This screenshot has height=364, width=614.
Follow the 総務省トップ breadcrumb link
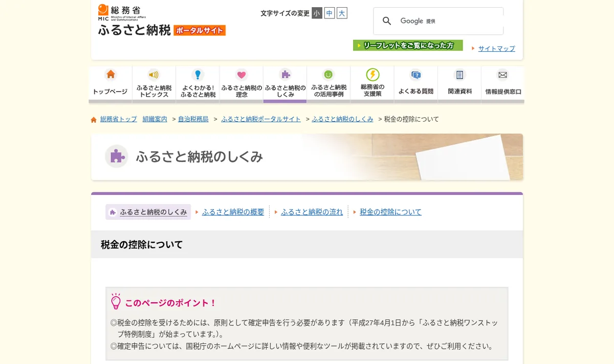pyautogui.click(x=119, y=119)
